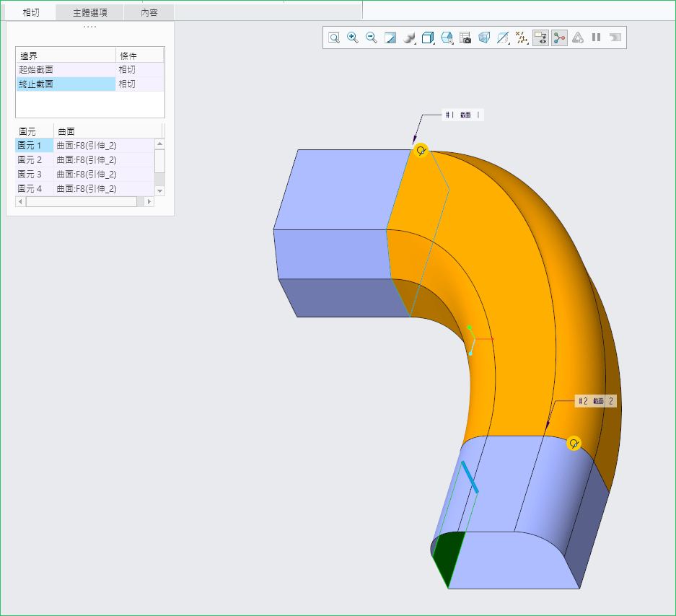Click the Refit view icon
The image size is (676, 616).
(334, 38)
